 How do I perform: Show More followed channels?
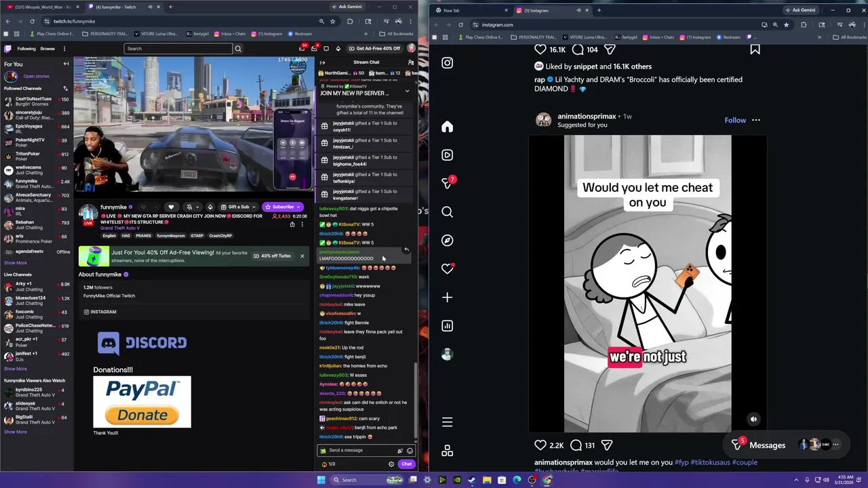point(16,263)
